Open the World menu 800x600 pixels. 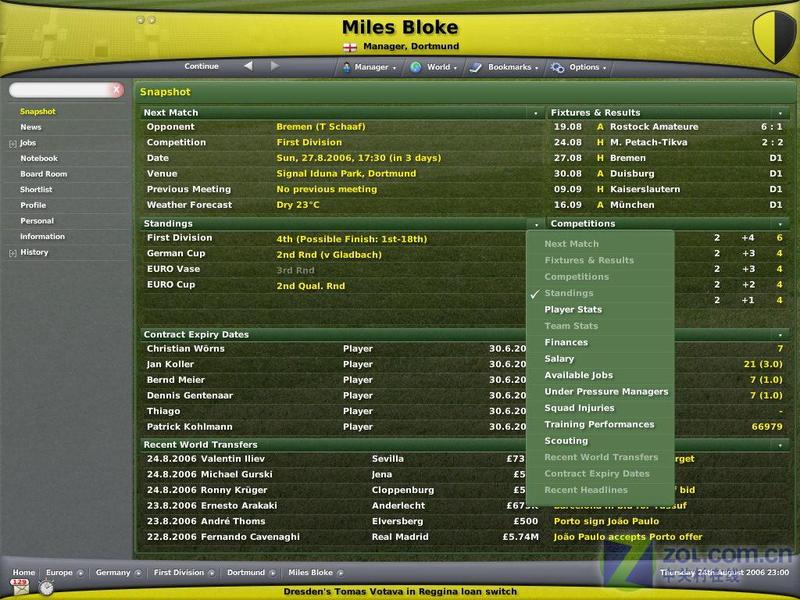click(434, 67)
